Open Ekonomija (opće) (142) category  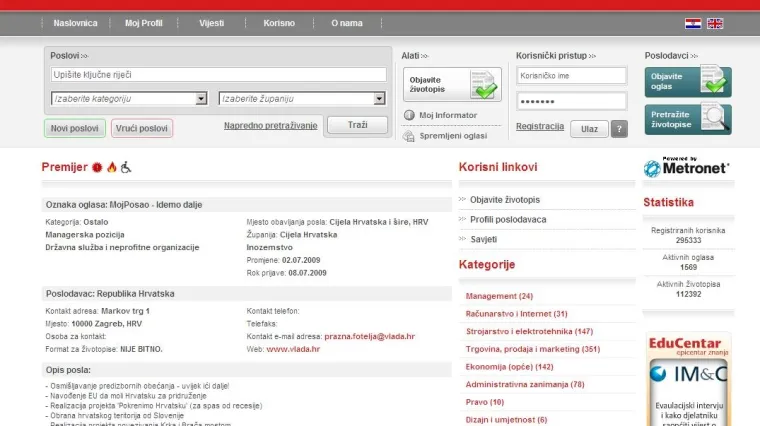(509, 367)
